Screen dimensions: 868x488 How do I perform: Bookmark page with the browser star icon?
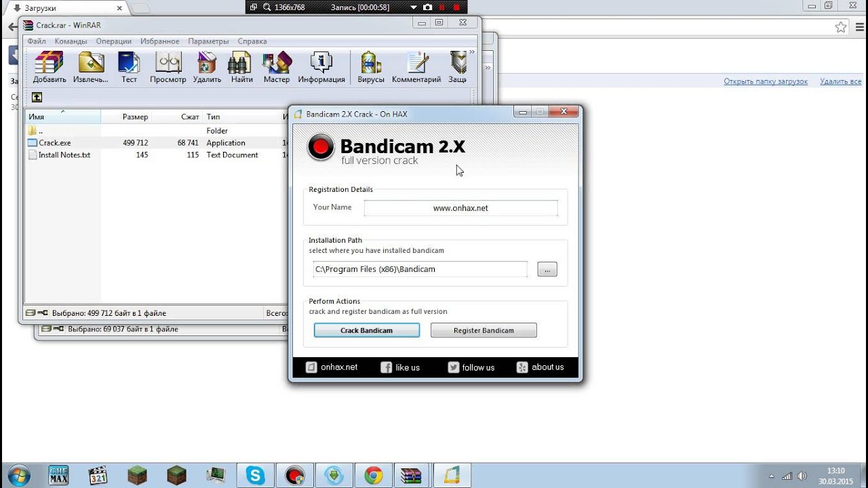click(x=841, y=27)
